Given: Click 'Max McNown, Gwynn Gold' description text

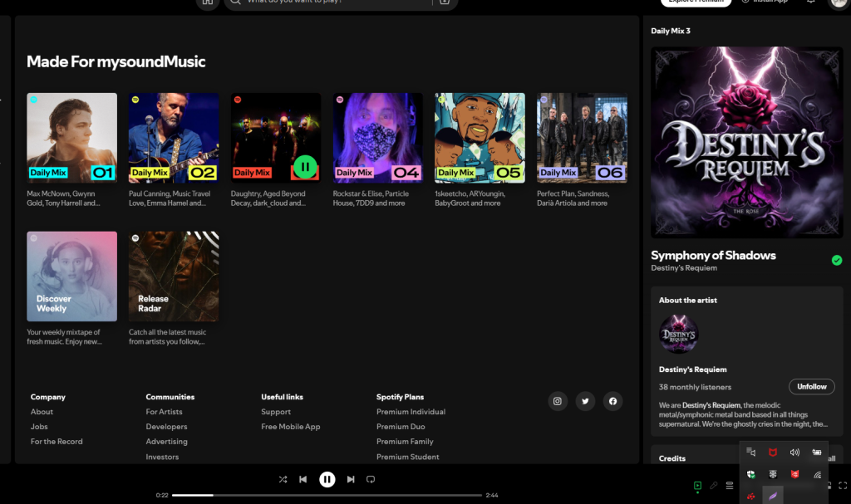Looking at the screenshot, I should [63, 198].
